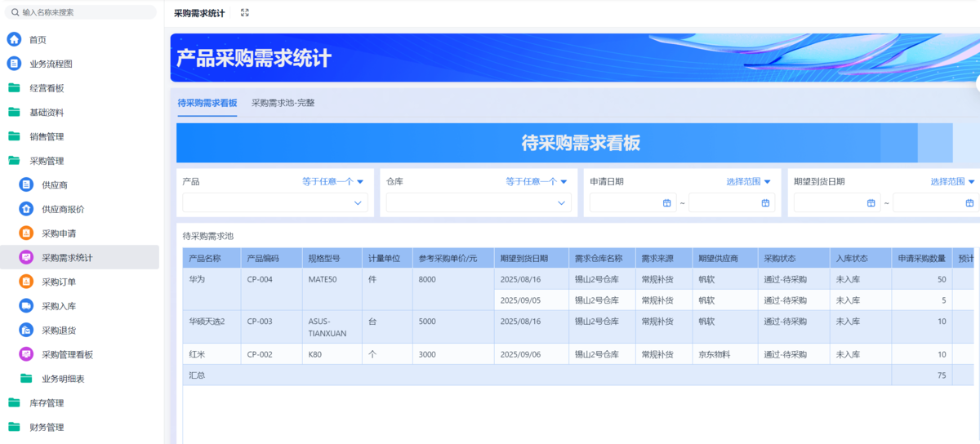Viewport: 980px width, 444px height.
Task: Open the 库存管理 folder icon
Action: (14, 402)
